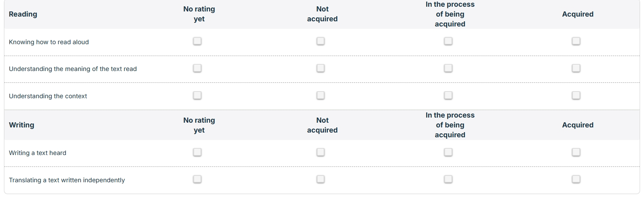Mark 'Knowing how to read aloud' as Acquired
The height and width of the screenshot is (200, 644).
tap(576, 41)
